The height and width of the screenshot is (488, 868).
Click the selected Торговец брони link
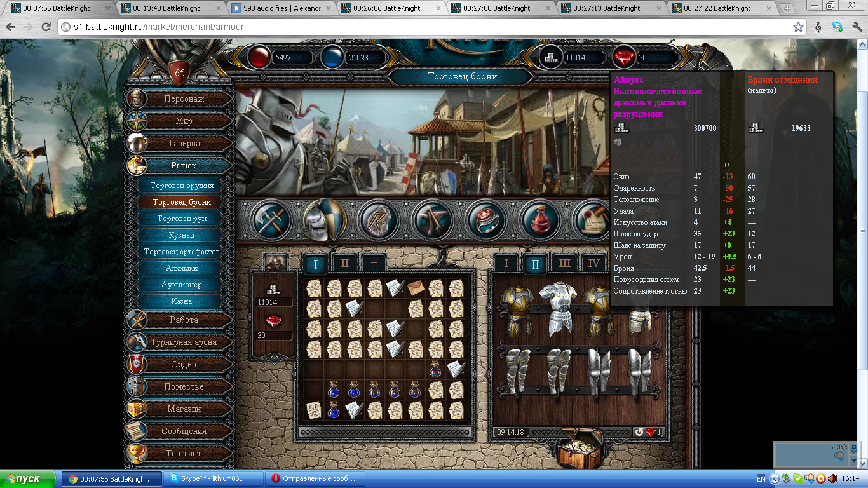[x=182, y=202]
